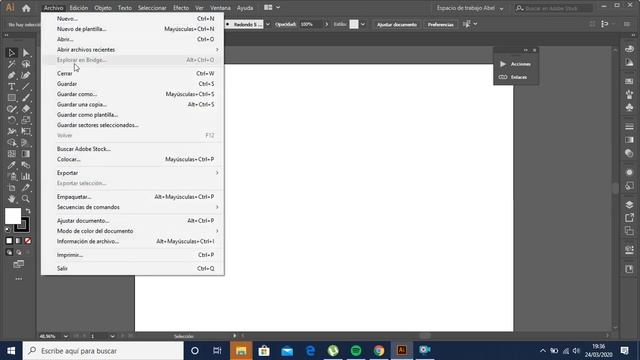Open the Estilo style dropdown arrow
Viewport: 640px width, 360px height.
pos(363,24)
